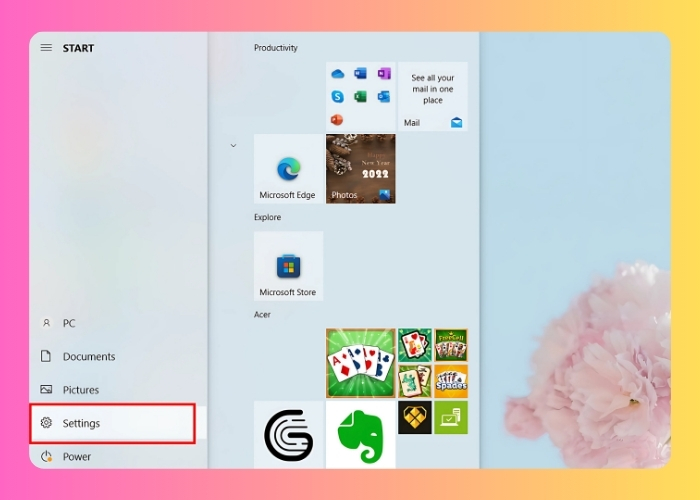Viewport: 700px width, 500px height.
Task: Open Skype from the Office folder tile
Action: [x=337, y=97]
